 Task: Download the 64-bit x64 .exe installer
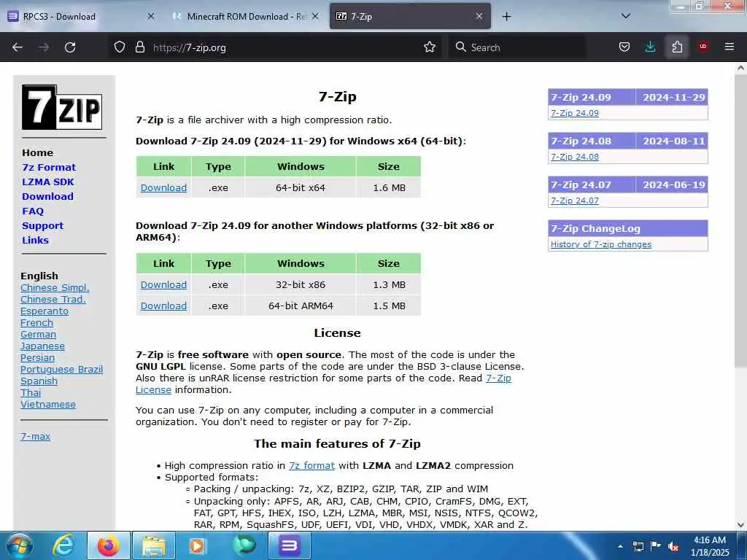[x=163, y=187]
